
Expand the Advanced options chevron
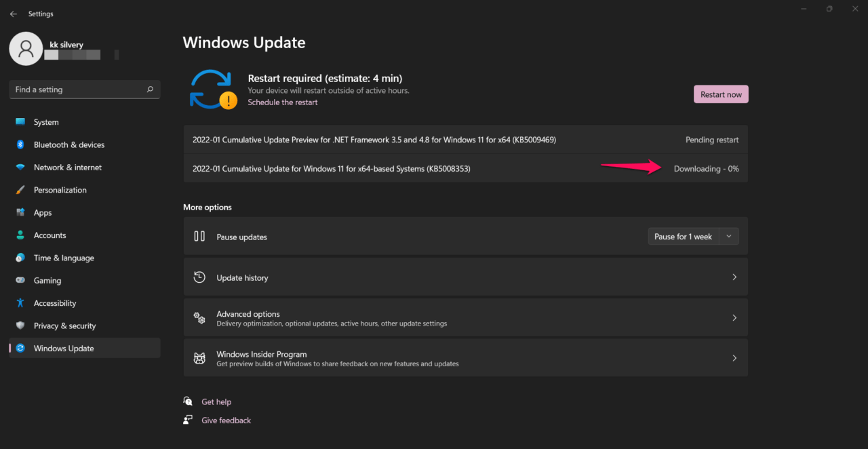pyautogui.click(x=734, y=317)
